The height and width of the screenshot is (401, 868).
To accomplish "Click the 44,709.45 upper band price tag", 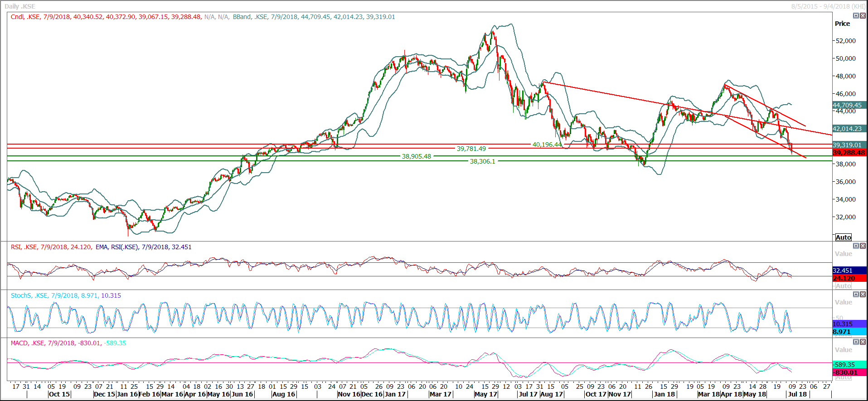I will [x=849, y=105].
